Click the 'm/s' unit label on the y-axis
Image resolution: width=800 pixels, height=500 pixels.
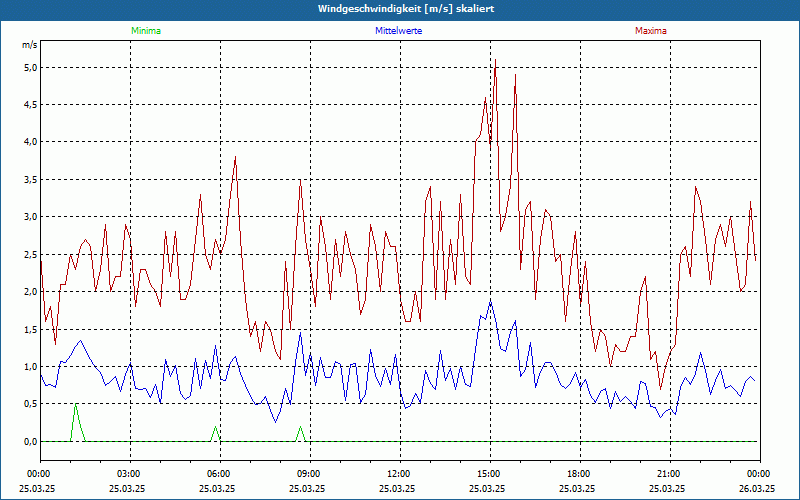30,45
